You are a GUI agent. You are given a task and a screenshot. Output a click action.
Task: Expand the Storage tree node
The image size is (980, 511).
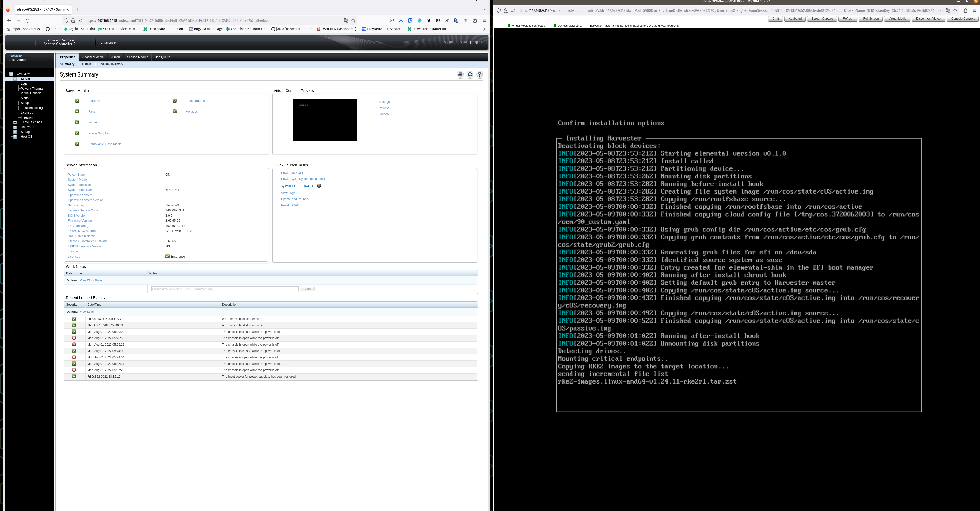(15, 132)
